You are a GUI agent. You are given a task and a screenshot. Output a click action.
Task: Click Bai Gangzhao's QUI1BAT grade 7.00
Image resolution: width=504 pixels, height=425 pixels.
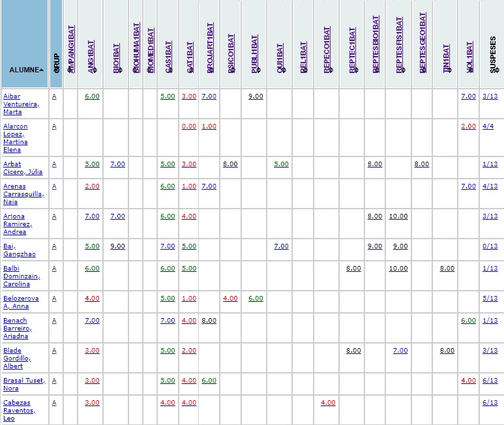coord(281,246)
